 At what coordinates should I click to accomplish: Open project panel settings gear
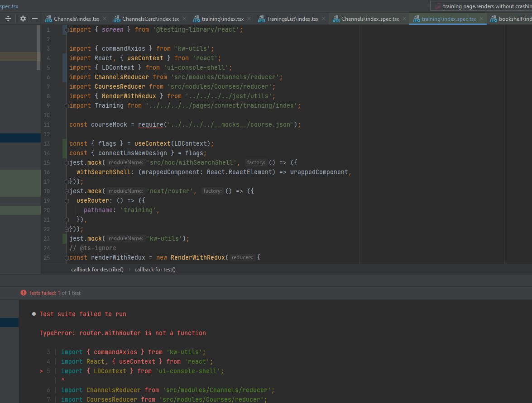click(23, 19)
